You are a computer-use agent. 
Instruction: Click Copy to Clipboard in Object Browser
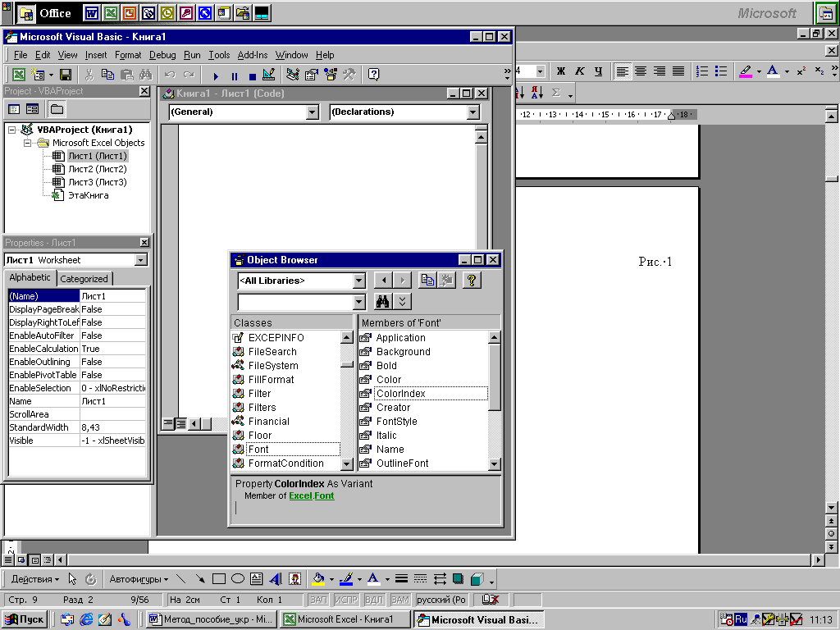[427, 281]
